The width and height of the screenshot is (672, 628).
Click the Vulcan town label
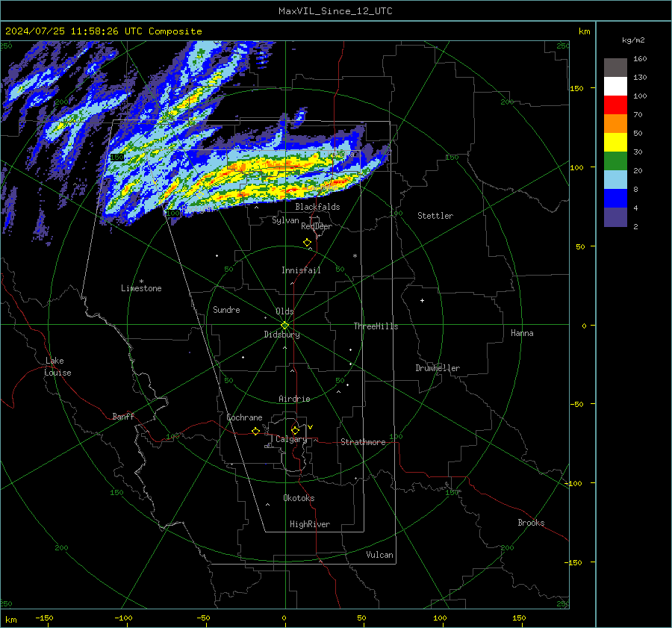tap(379, 555)
